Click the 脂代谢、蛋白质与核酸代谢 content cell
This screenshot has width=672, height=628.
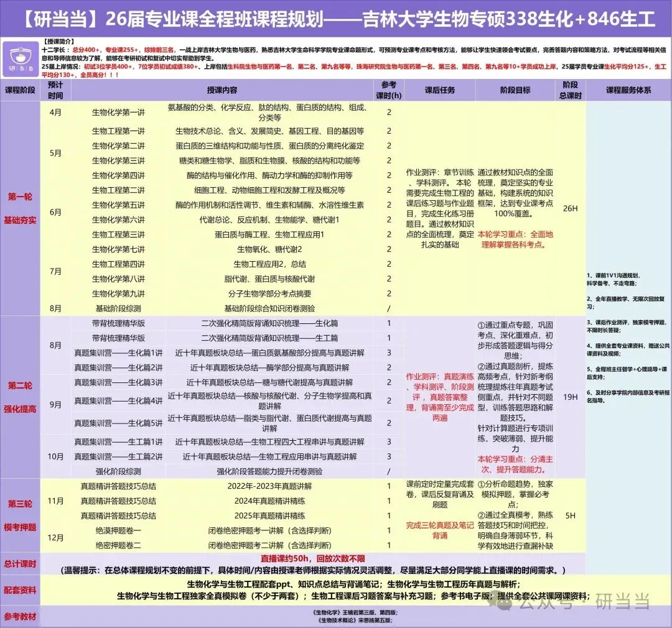tap(269, 279)
